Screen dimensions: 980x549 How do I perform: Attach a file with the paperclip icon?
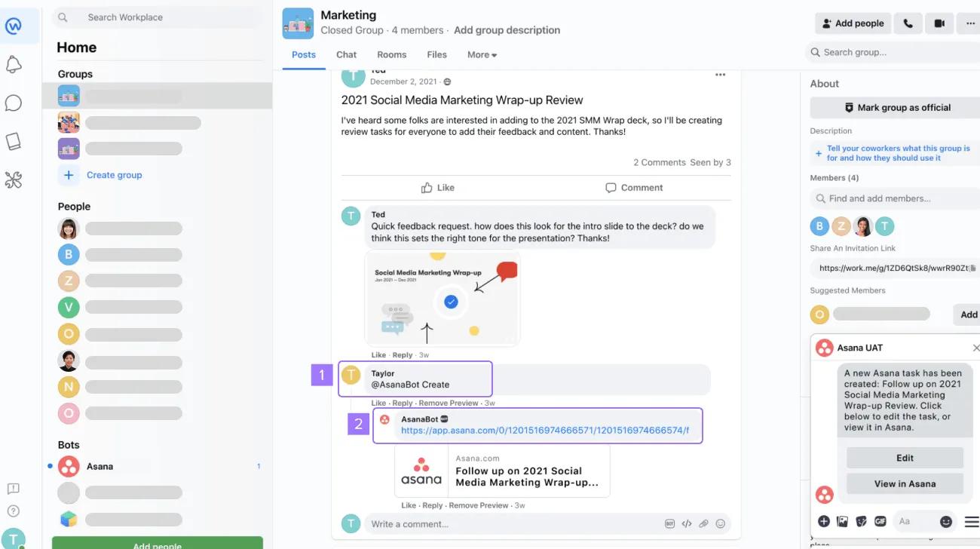click(x=703, y=523)
